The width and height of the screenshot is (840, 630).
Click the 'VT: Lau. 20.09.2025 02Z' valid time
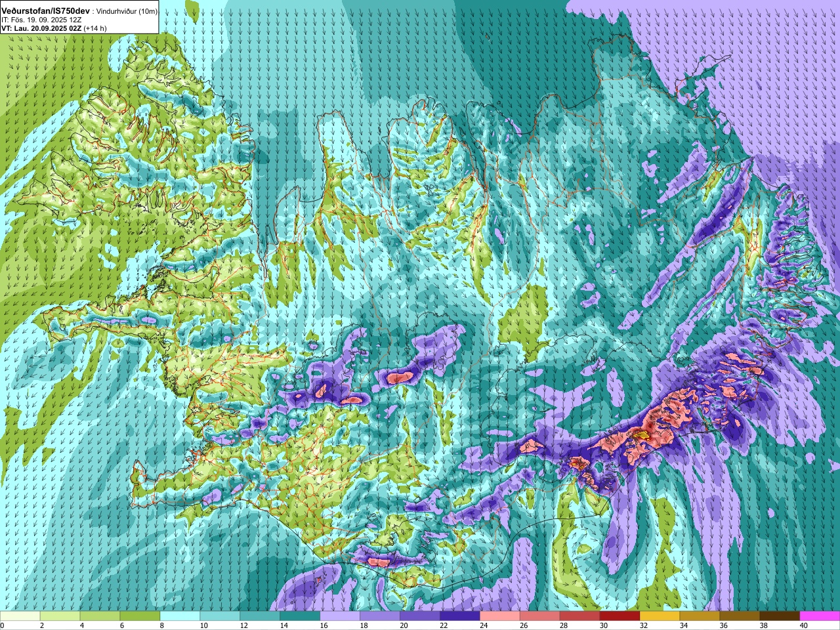pos(42,28)
